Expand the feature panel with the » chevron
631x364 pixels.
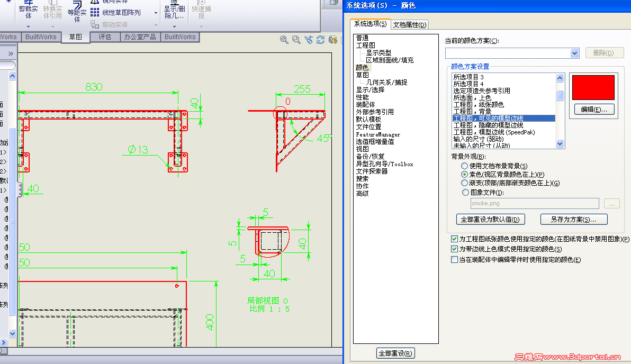point(11,53)
